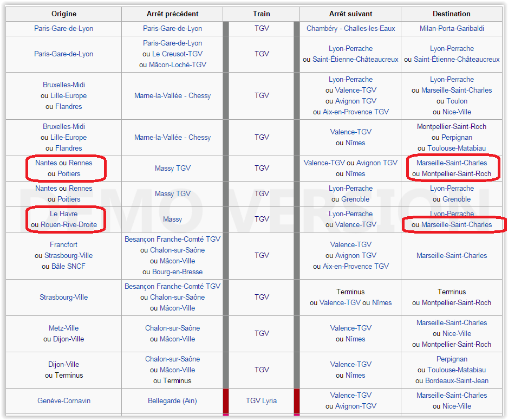Open the Bourg-en-Bresse link
The width and height of the screenshot is (508, 420).
click(x=177, y=272)
